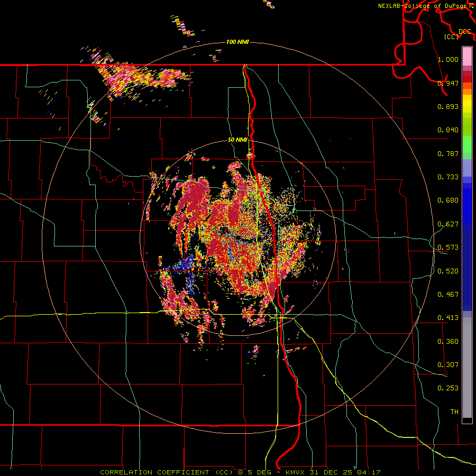The height and width of the screenshot is (476, 476).
Task: Click the 0.680 scale value
Action: pyautogui.click(x=448, y=200)
